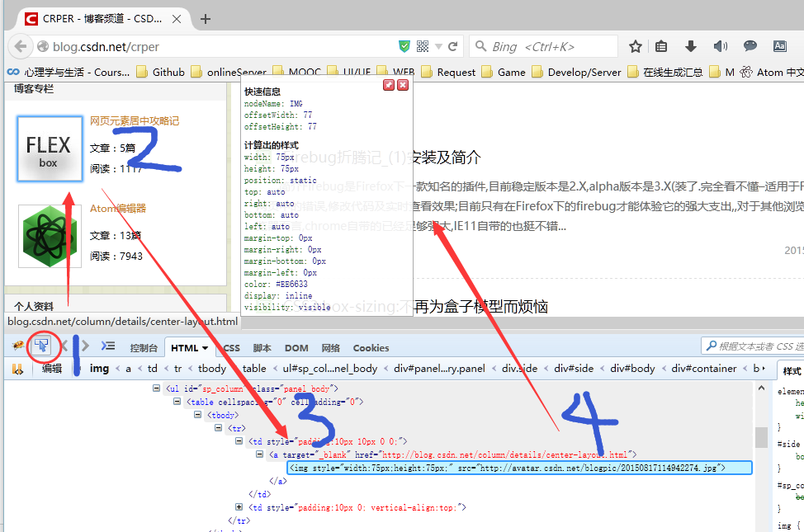
Task: Open the Atom编辑器 column link
Action: pyautogui.click(x=118, y=209)
